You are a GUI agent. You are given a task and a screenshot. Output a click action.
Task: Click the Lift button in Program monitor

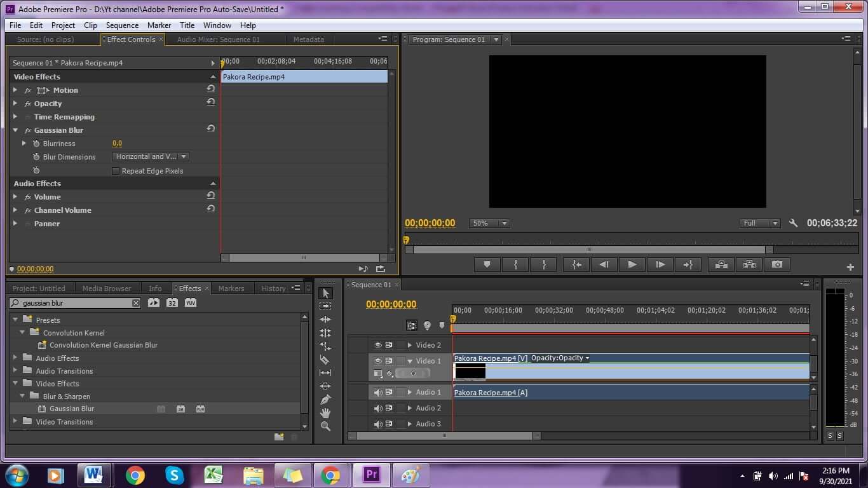(721, 264)
